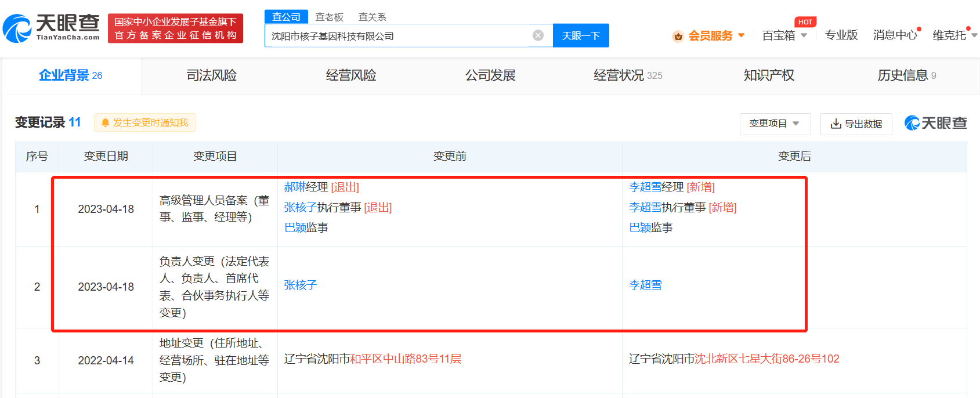Click the 2023-04-18 date in row 1

[106, 209]
